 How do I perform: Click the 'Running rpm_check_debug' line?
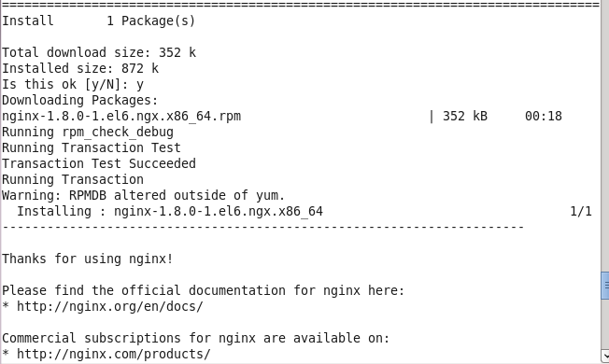click(88, 132)
